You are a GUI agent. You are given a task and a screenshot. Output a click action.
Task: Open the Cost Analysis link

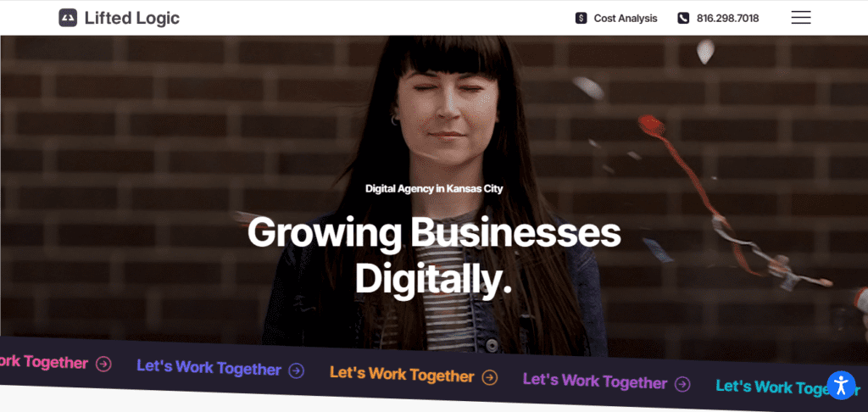point(626,19)
